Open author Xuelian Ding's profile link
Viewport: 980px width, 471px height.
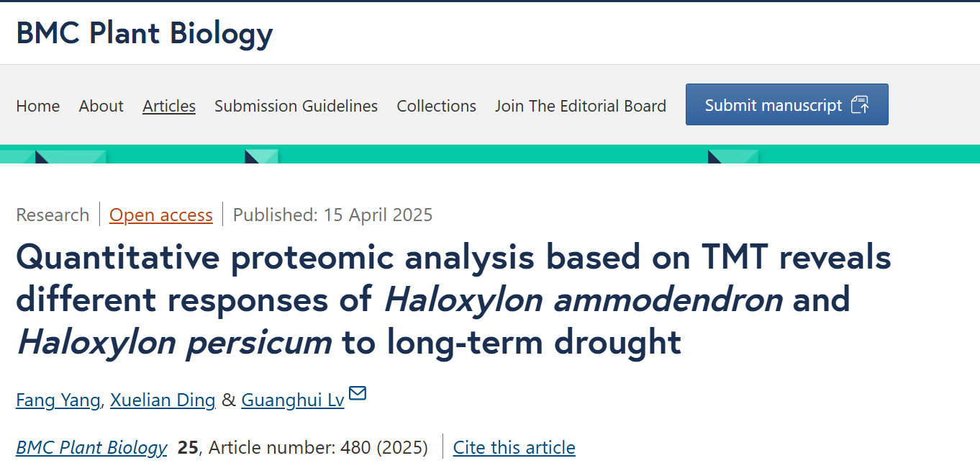163,400
